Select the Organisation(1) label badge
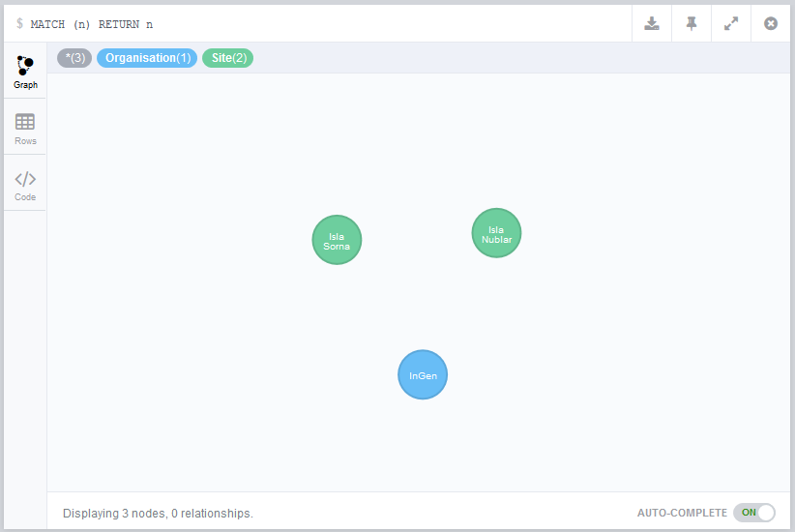 click(x=147, y=58)
